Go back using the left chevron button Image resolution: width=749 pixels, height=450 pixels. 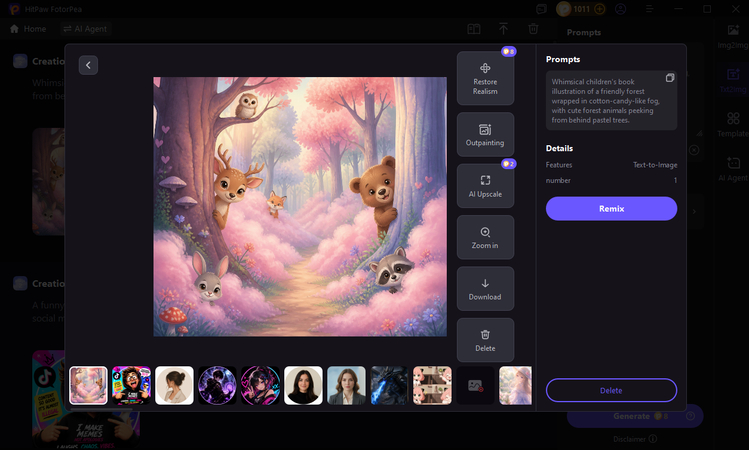pos(88,65)
